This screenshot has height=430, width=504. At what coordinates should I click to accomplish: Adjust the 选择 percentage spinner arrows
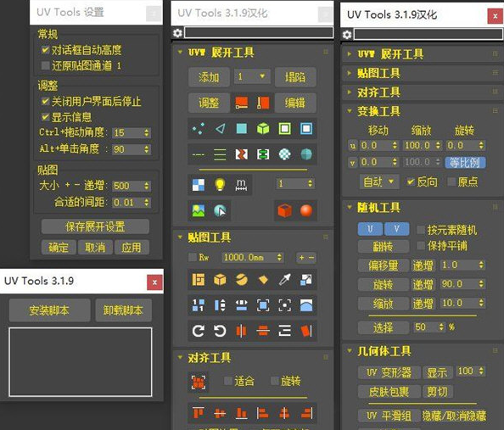tap(441, 327)
